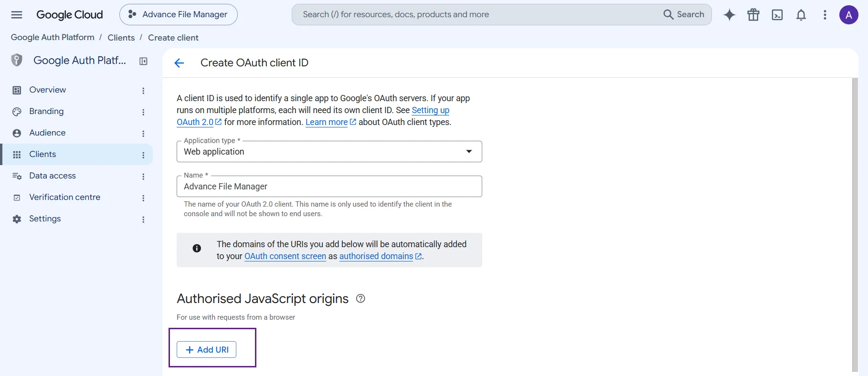Open more options for Data access
The width and height of the screenshot is (868, 376).
tap(143, 177)
